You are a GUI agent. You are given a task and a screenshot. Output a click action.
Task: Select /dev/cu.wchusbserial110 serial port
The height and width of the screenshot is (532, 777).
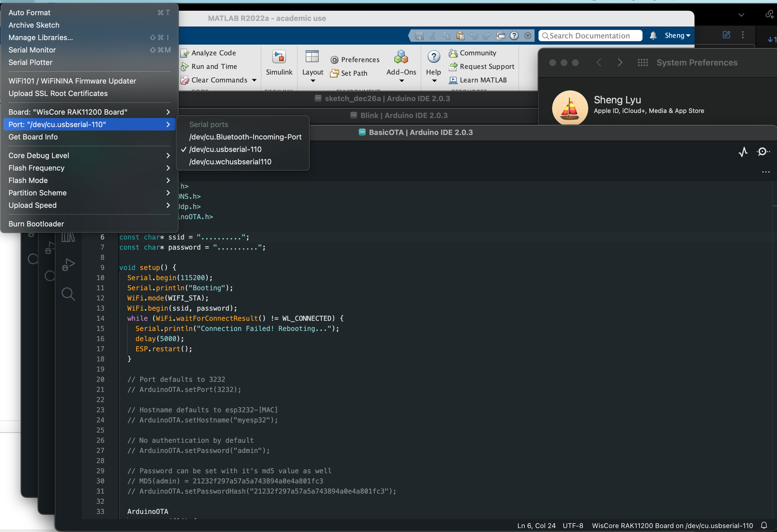click(230, 162)
